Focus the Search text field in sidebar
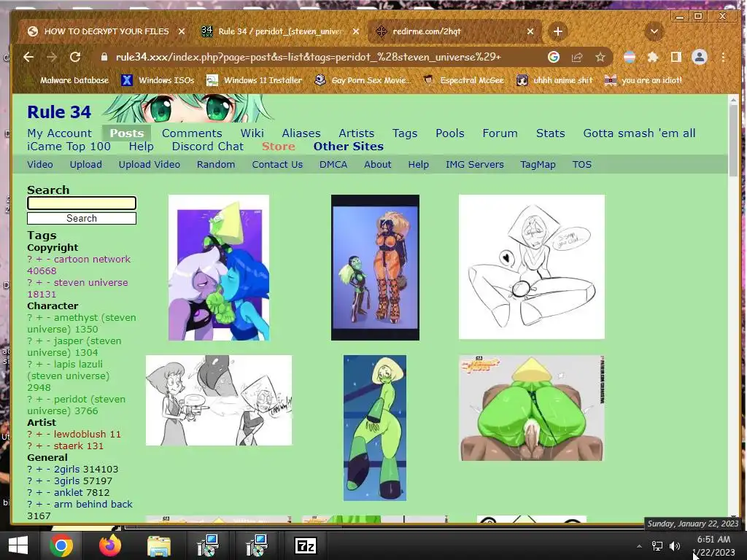 pyautogui.click(x=82, y=203)
